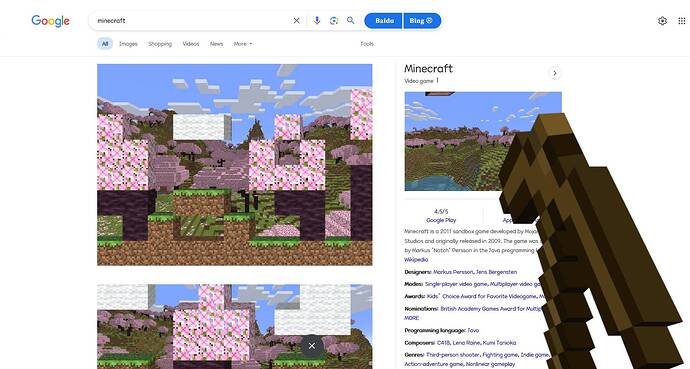Expand the Minecraft knowledge panel arrow
This screenshot has height=369, width=690.
(x=555, y=73)
